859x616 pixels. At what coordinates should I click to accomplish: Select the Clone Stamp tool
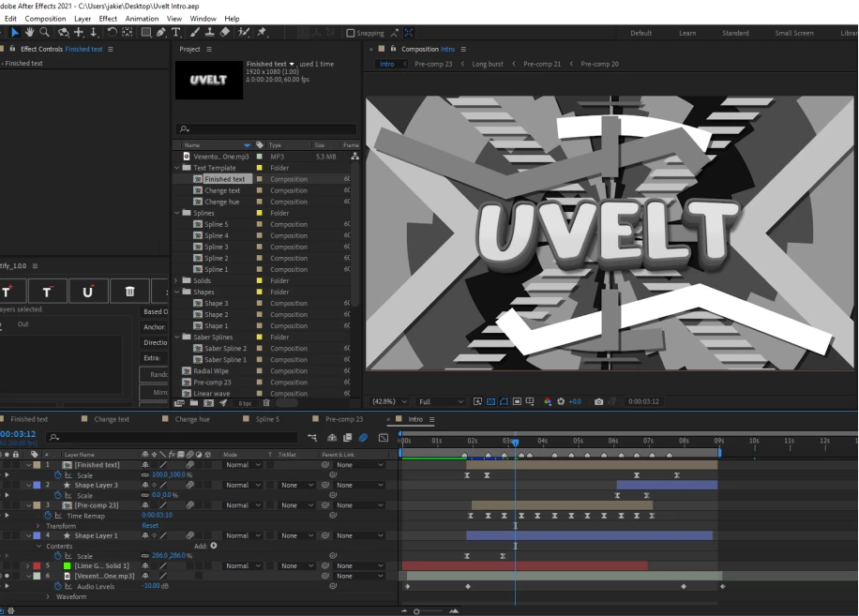point(209,33)
